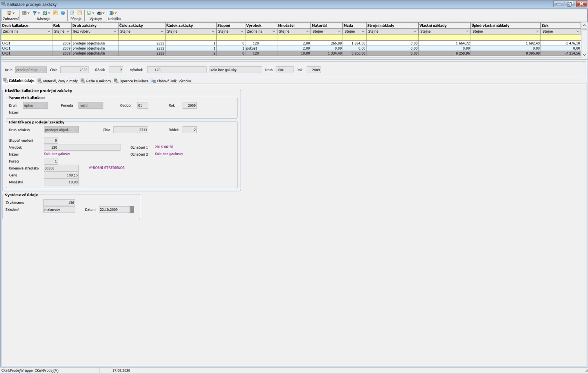Open the Druh kalkulace 'Začíná na' filter dropdown
The width and height of the screenshot is (588, 374).
pos(48,32)
